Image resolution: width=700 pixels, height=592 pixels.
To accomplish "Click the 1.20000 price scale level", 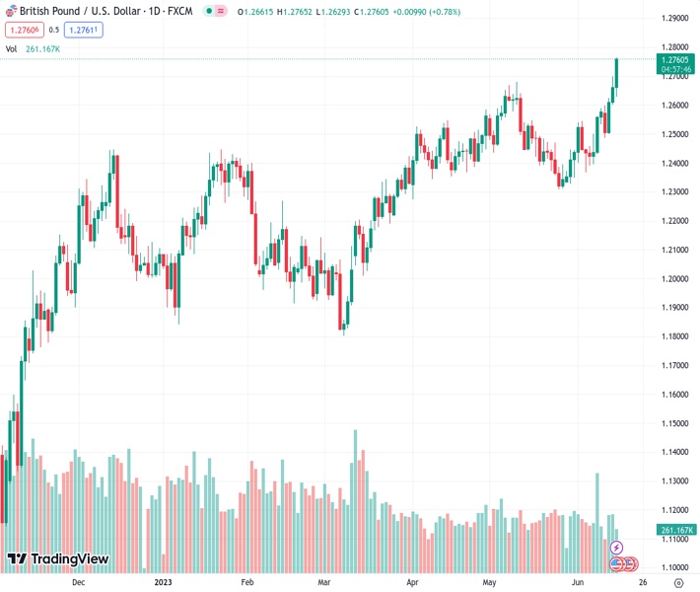I will click(674, 279).
